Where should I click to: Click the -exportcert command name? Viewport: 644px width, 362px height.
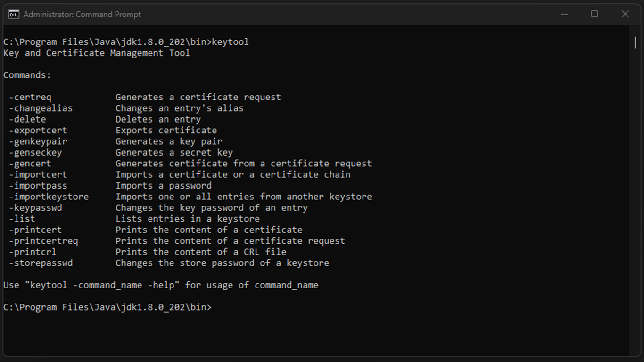pyautogui.click(x=38, y=130)
